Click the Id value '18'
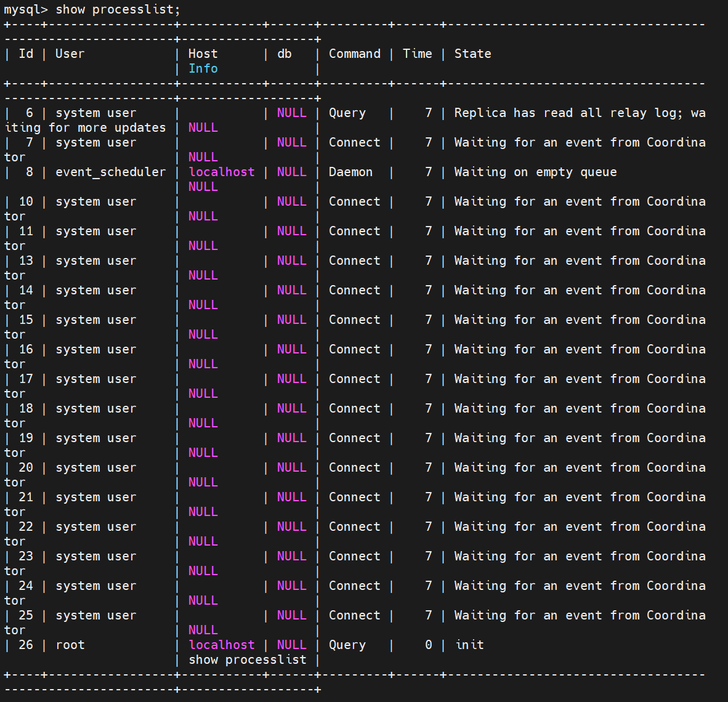Viewport: 728px width, 702px height. (x=26, y=408)
